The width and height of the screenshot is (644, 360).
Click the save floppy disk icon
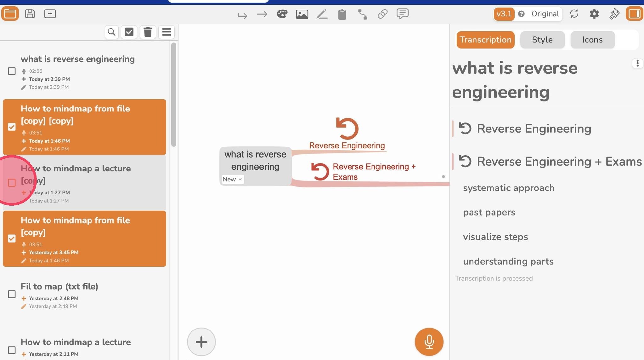coord(30,14)
